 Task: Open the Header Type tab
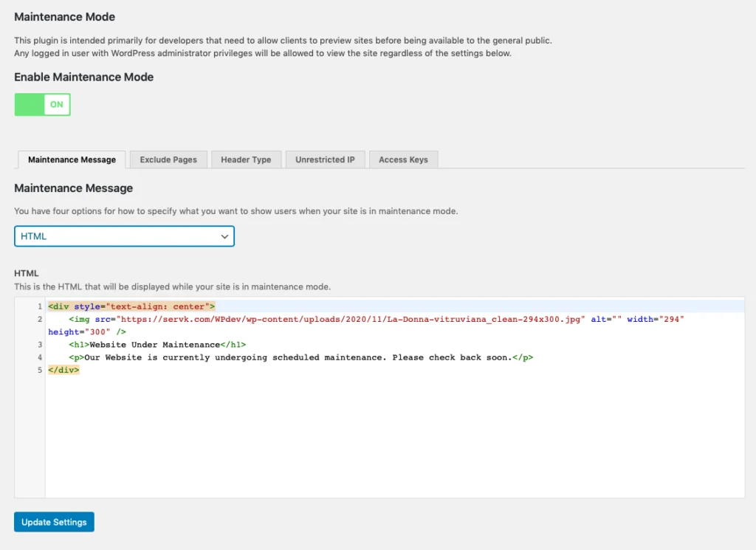pos(246,159)
